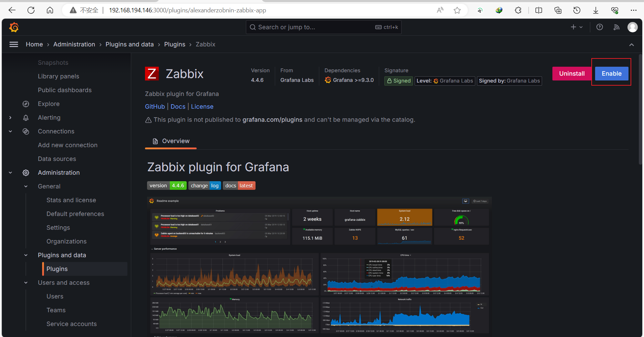Click the Explore compass icon

click(x=26, y=104)
